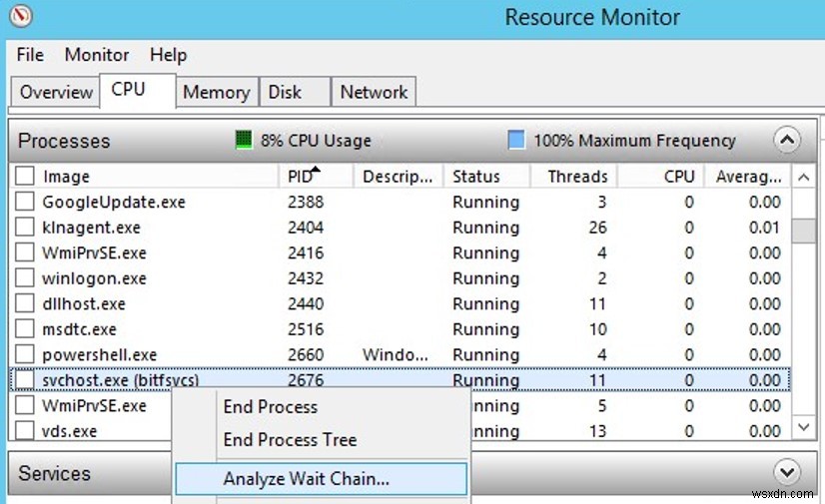This screenshot has height=504, width=825.
Task: Click thread count 26 for klnagent.exe
Action: click(x=597, y=228)
